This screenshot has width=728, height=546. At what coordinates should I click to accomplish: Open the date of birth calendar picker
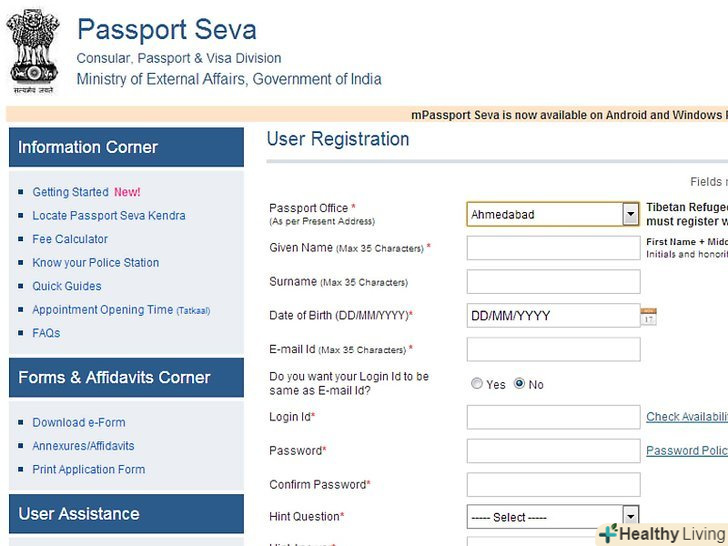click(648, 316)
